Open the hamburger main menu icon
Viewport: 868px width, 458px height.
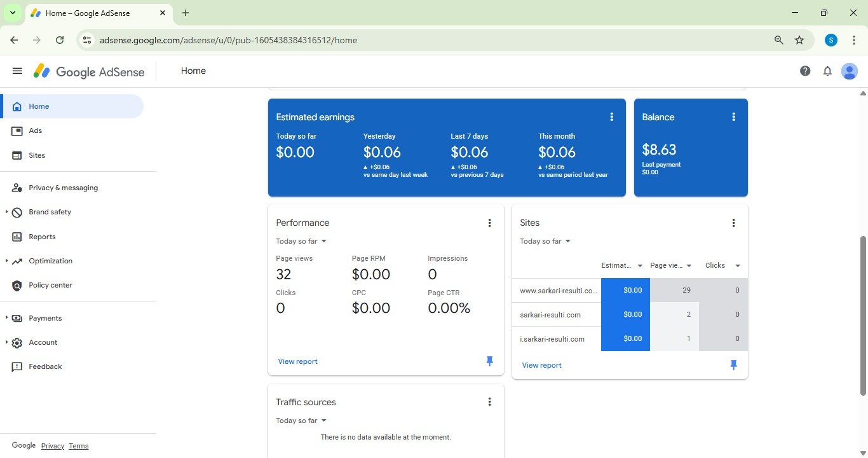(x=17, y=71)
